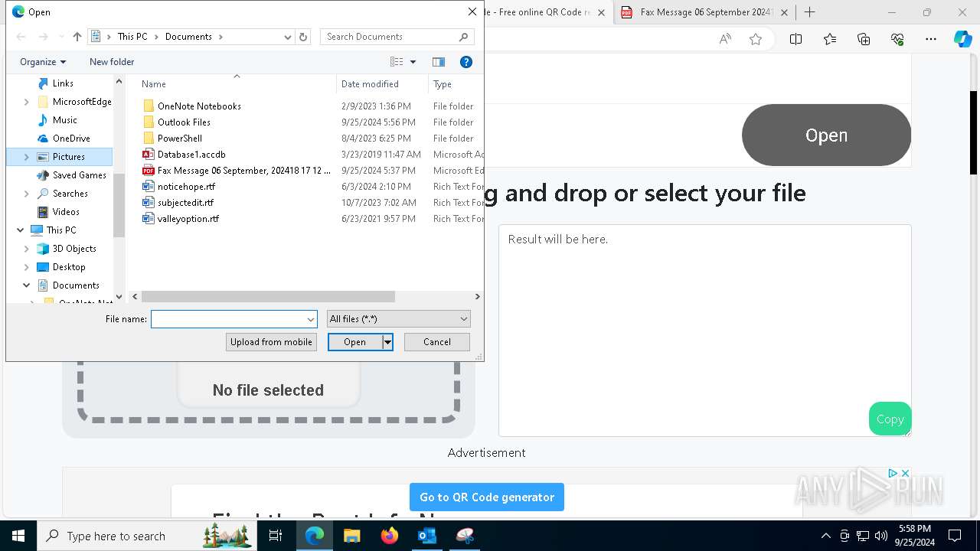Open the view options icon
The image size is (980, 551).
coord(397,62)
